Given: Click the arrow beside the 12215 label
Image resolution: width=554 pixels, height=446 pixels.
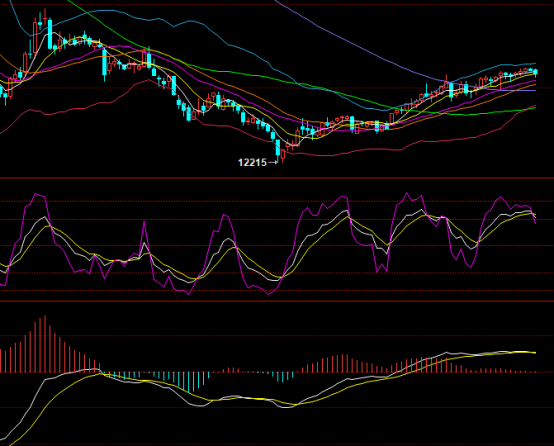Looking at the screenshot, I should click(x=273, y=163).
